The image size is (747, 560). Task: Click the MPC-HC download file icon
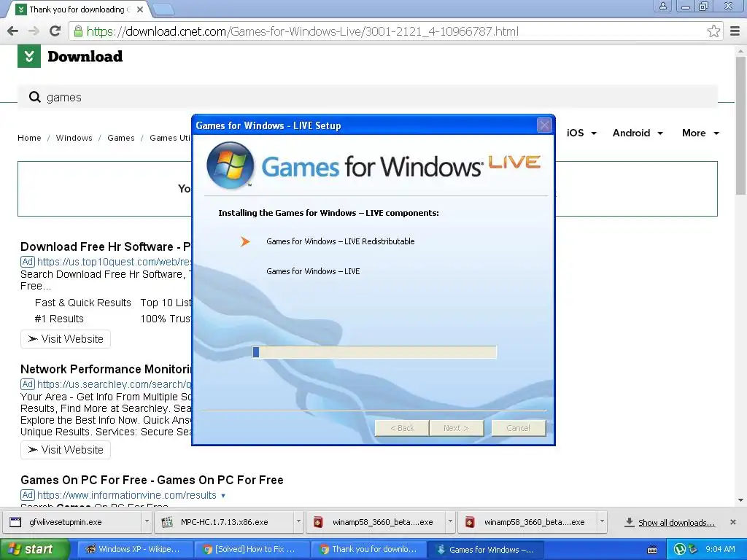click(167, 522)
